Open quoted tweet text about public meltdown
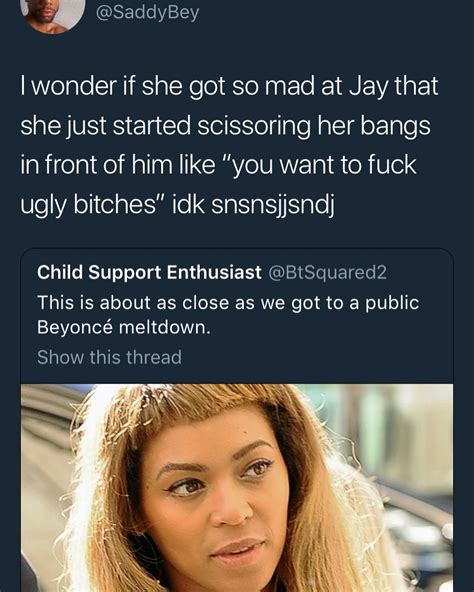The height and width of the screenshot is (592, 474). click(x=228, y=315)
